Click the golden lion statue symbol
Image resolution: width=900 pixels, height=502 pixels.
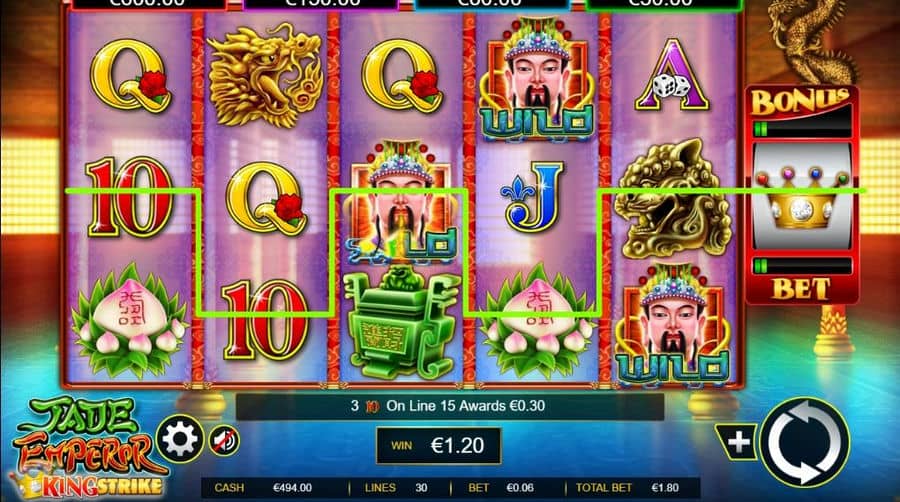coord(672,199)
